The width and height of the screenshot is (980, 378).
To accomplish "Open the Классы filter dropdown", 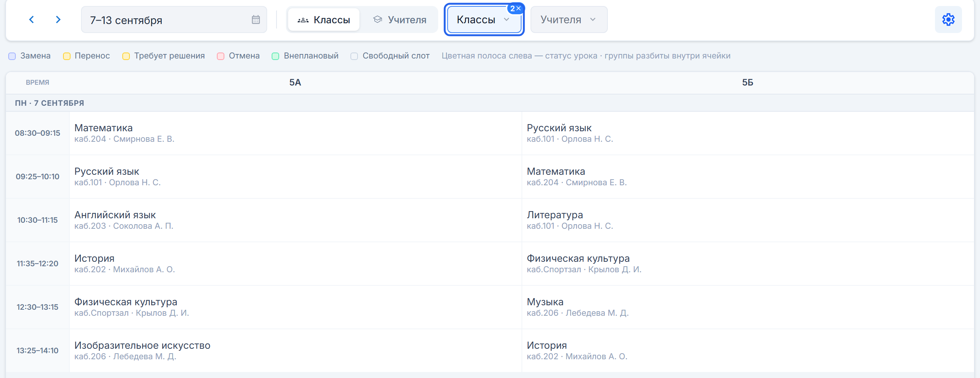I will (484, 20).
